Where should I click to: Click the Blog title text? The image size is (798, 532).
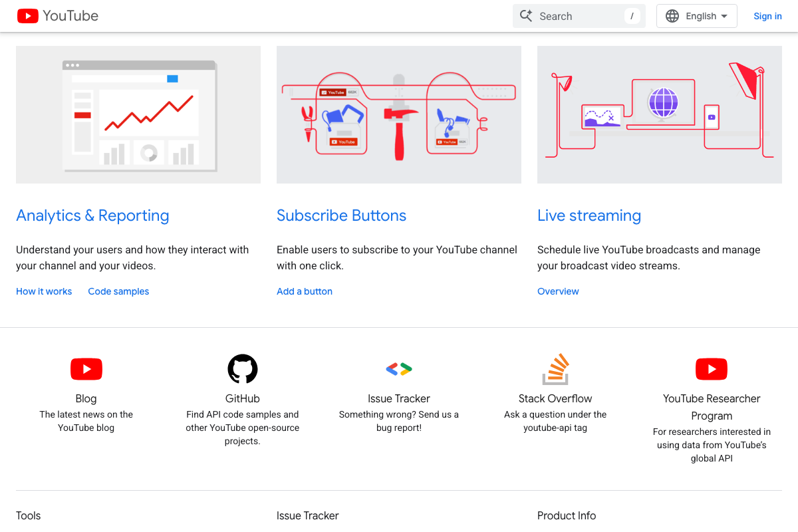tap(86, 398)
